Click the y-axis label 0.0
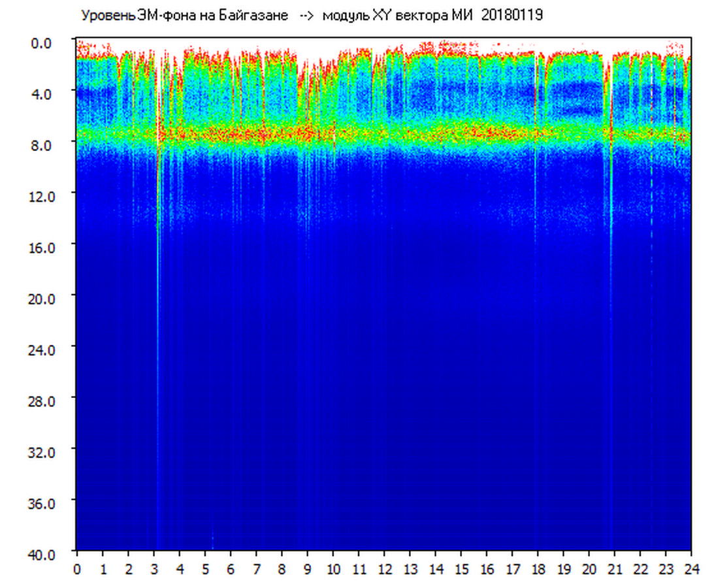 [x=41, y=43]
